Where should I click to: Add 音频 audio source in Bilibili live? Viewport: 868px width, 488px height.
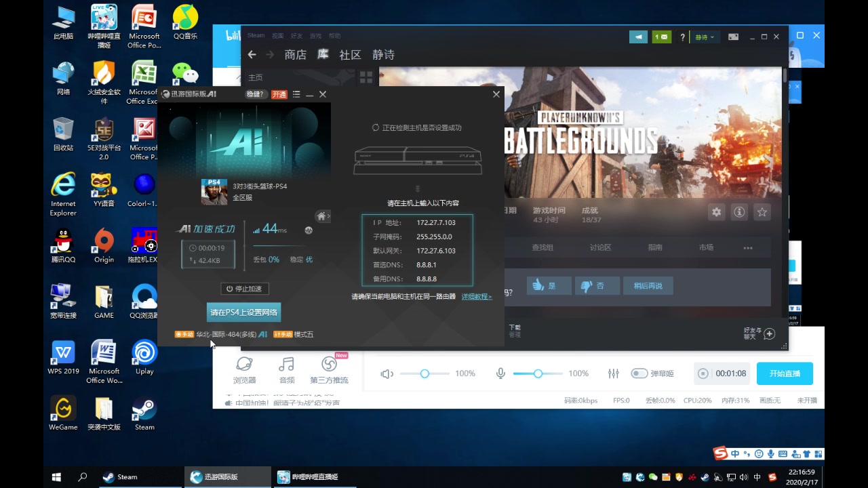[x=287, y=370]
